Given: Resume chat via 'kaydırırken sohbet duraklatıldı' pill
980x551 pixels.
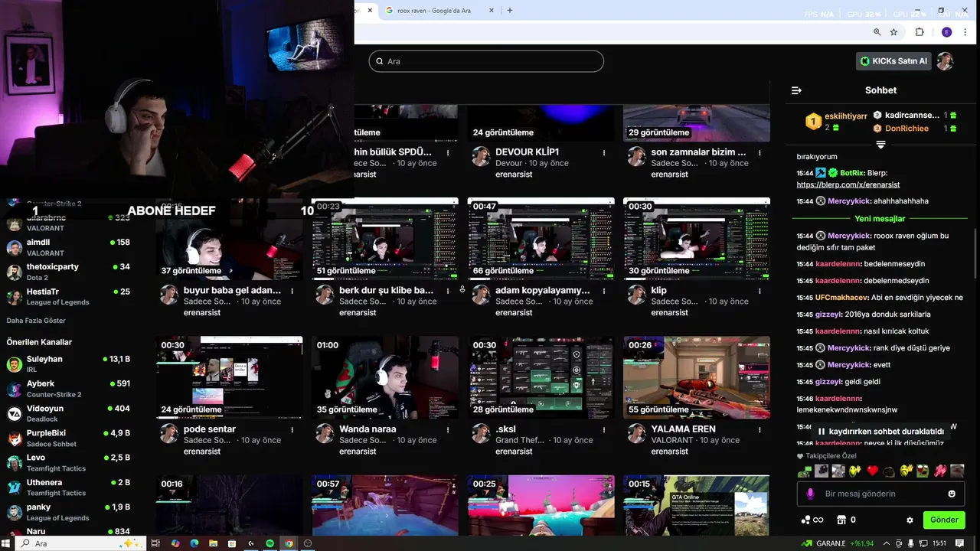Looking at the screenshot, I should [x=880, y=432].
